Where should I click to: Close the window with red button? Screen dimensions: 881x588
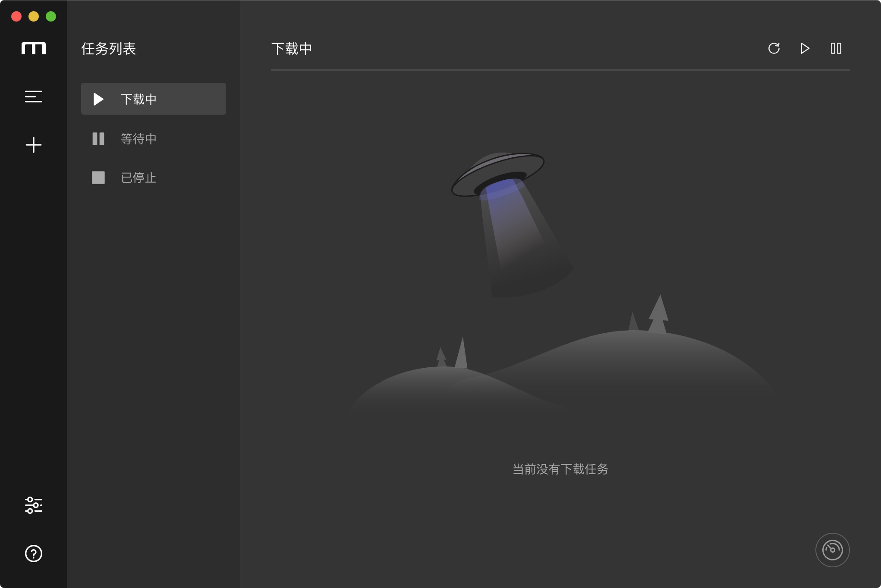[16, 16]
